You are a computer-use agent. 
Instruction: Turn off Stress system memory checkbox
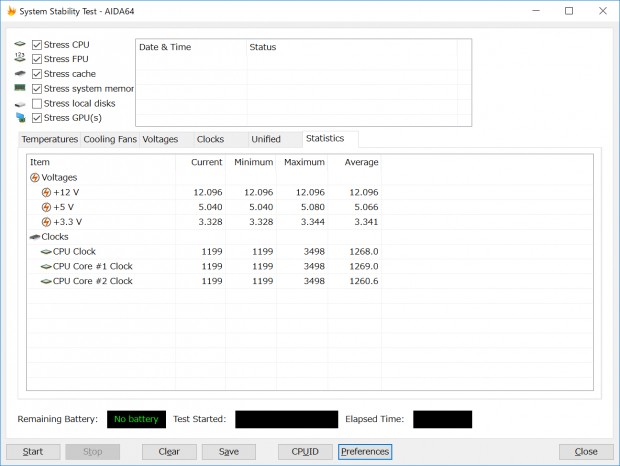pos(37,89)
